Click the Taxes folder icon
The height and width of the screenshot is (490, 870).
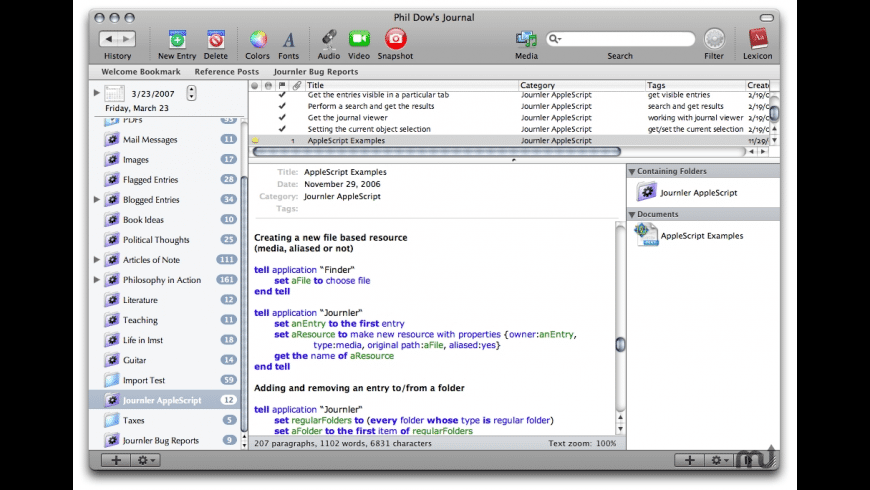[112, 420]
